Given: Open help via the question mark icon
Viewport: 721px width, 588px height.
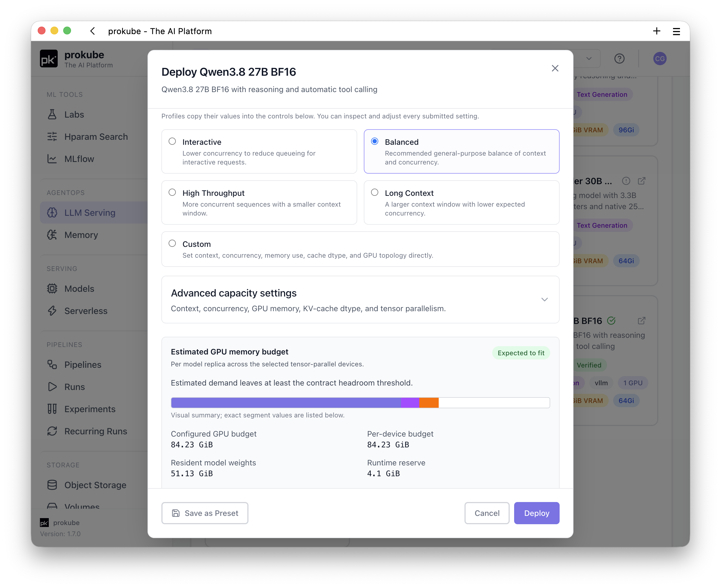Looking at the screenshot, I should (x=620, y=59).
